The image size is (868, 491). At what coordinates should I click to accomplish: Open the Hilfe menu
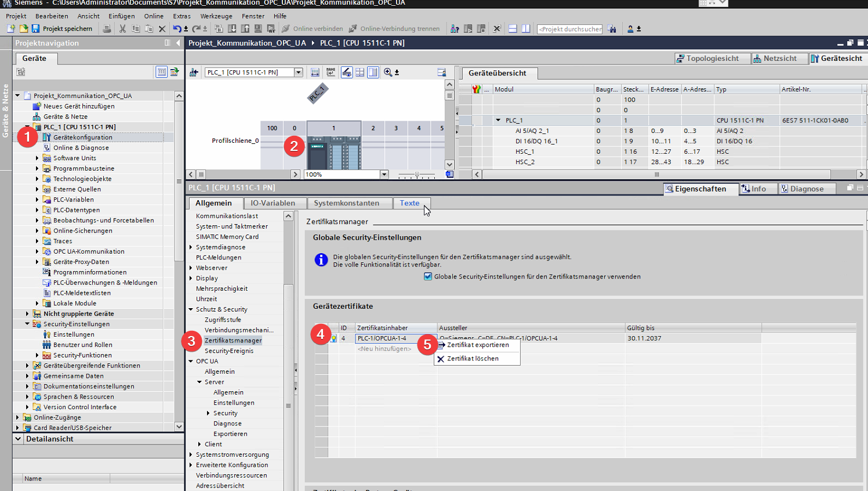[280, 16]
